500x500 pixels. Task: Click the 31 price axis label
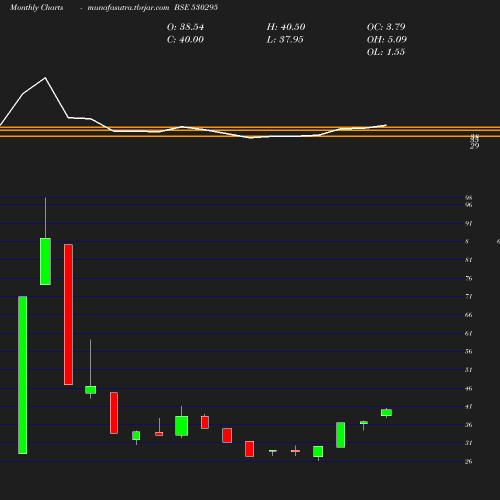pyautogui.click(x=469, y=443)
